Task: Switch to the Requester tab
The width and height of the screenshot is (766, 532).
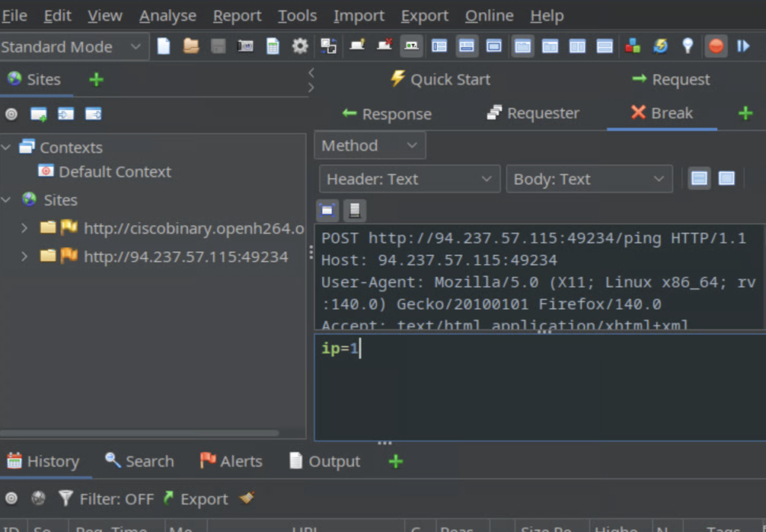Action: 533,113
